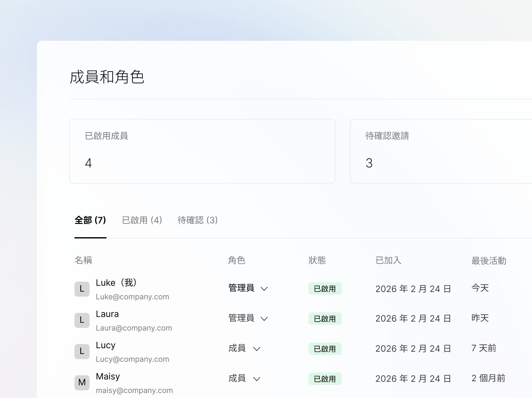The height and width of the screenshot is (398, 532).
Task: Expand Laura's 管理員 role dropdown
Action: (x=248, y=318)
